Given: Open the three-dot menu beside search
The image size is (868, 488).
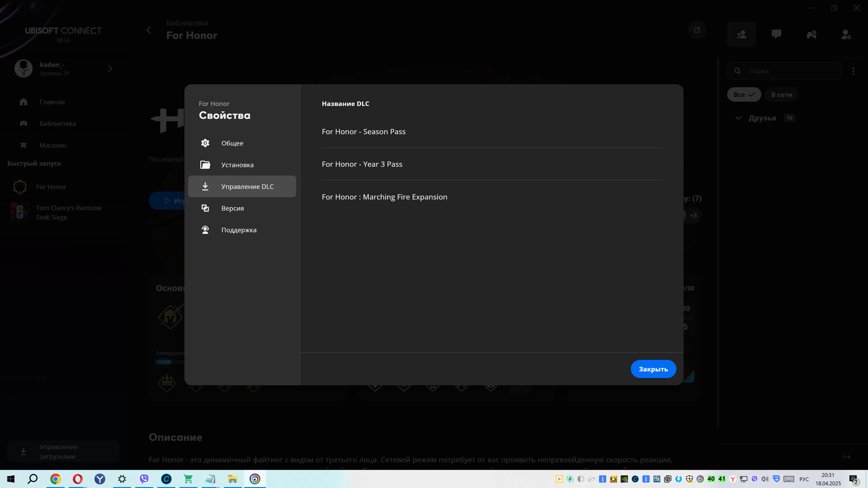Looking at the screenshot, I should (853, 71).
